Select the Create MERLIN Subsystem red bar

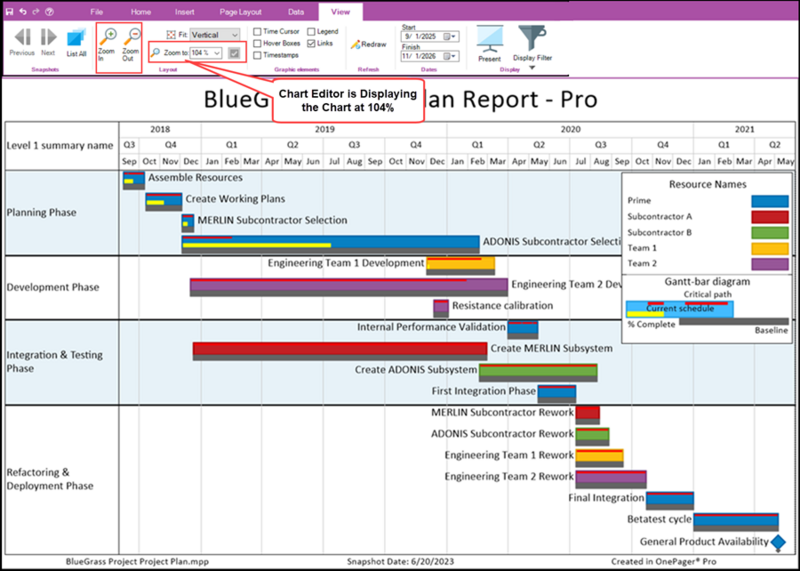[340, 351]
